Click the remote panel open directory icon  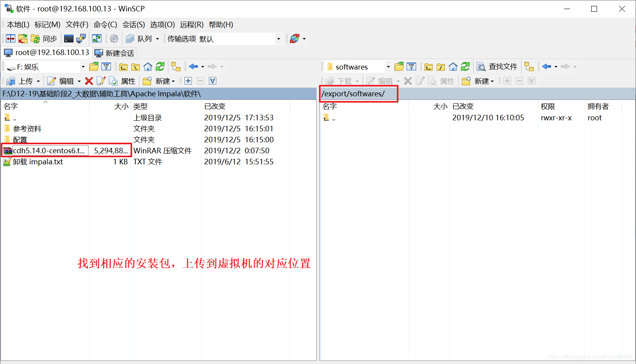399,66
